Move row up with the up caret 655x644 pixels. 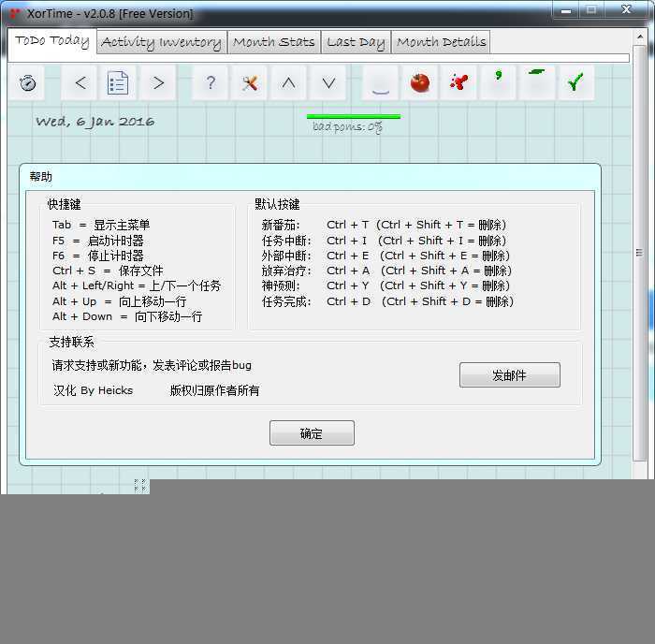click(x=288, y=83)
